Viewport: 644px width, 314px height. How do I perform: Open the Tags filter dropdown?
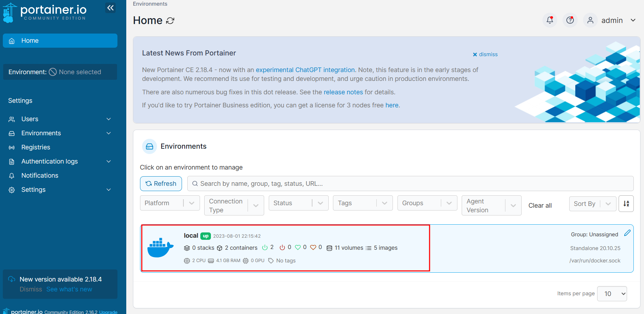tap(363, 203)
